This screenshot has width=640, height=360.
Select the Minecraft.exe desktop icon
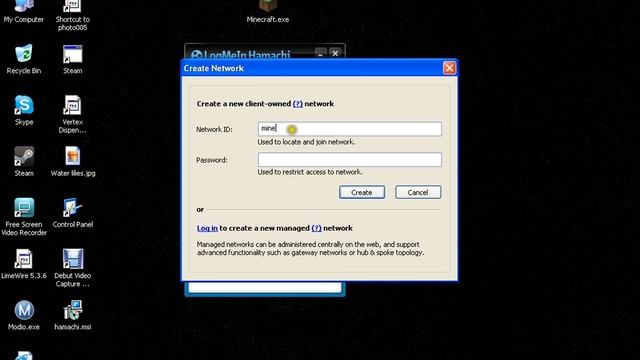coord(268,6)
